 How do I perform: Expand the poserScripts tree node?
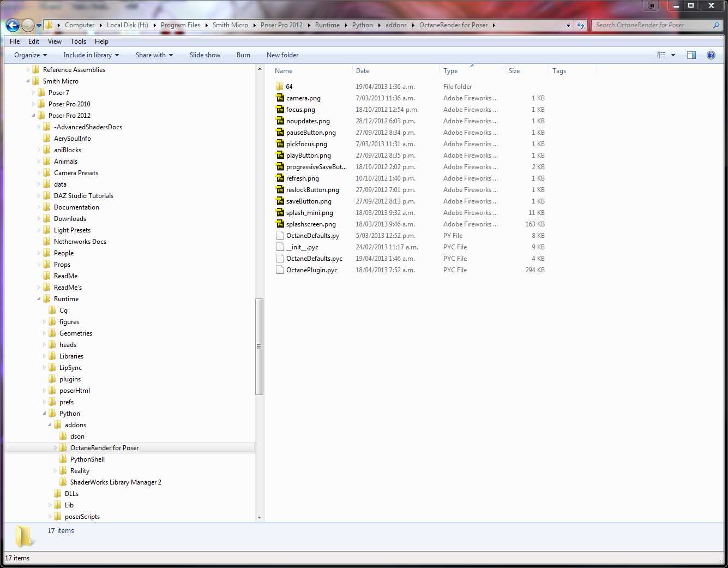coord(50,517)
